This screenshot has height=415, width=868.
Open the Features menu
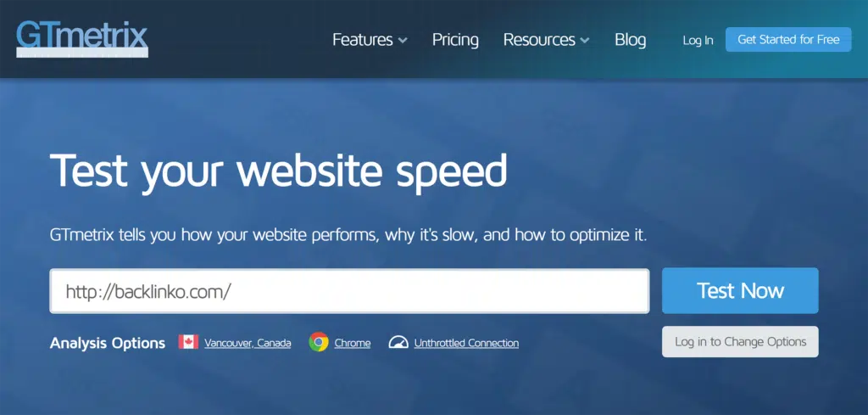tap(363, 40)
